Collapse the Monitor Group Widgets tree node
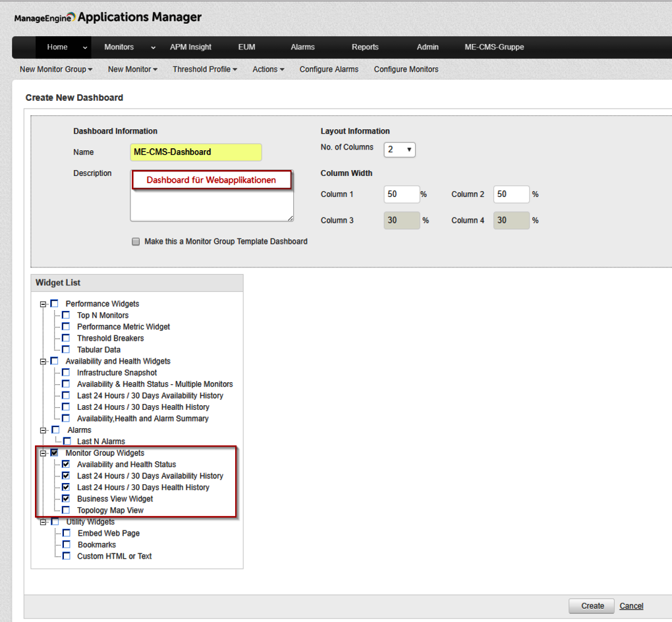Image resolution: width=672 pixels, height=622 pixels. click(43, 453)
